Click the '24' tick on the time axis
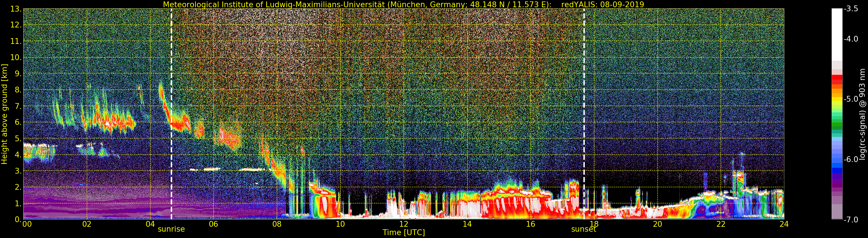 pyautogui.click(x=784, y=224)
